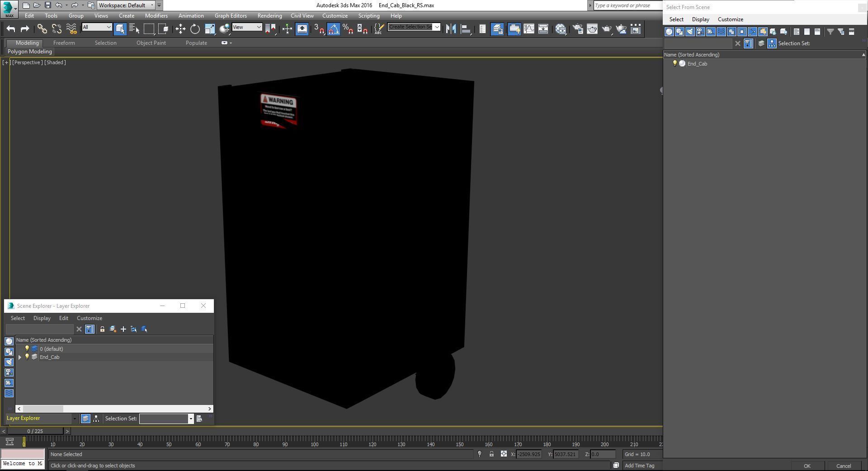Toggle selection lock in status bar
This screenshot has width=868, height=471.
(491, 454)
